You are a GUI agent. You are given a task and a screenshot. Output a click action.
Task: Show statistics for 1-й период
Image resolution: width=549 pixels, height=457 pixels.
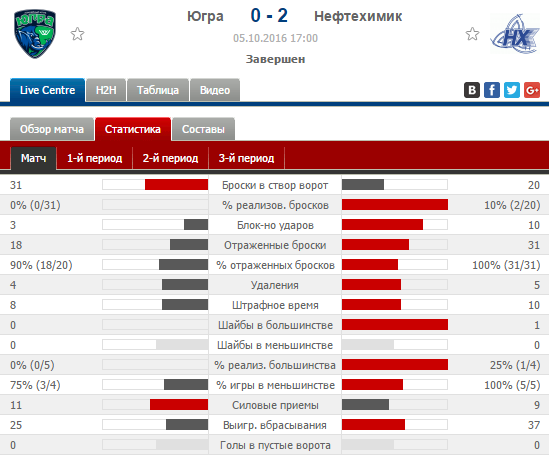click(x=95, y=158)
